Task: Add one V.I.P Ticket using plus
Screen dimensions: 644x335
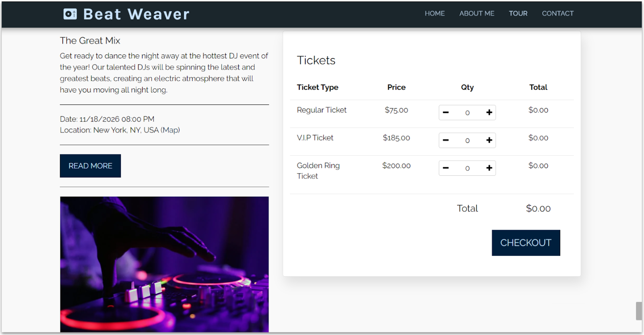Action: tap(489, 140)
